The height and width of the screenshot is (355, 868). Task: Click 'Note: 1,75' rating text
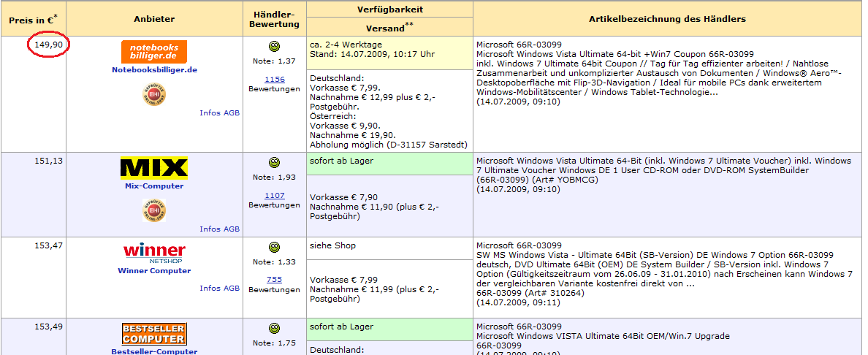tap(275, 343)
